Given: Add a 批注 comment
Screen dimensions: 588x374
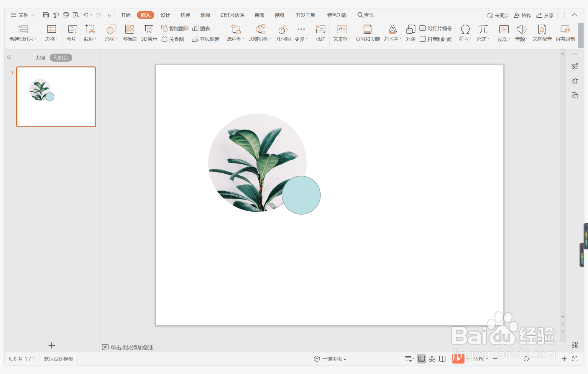Looking at the screenshot, I should coord(321,33).
